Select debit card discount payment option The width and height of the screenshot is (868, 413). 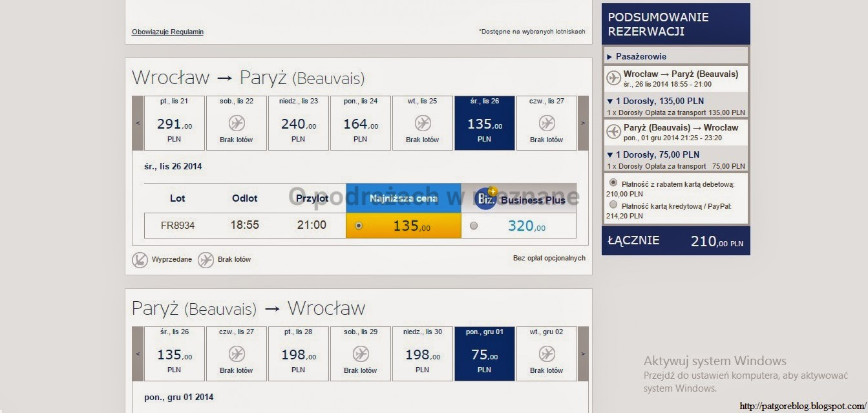(613, 183)
